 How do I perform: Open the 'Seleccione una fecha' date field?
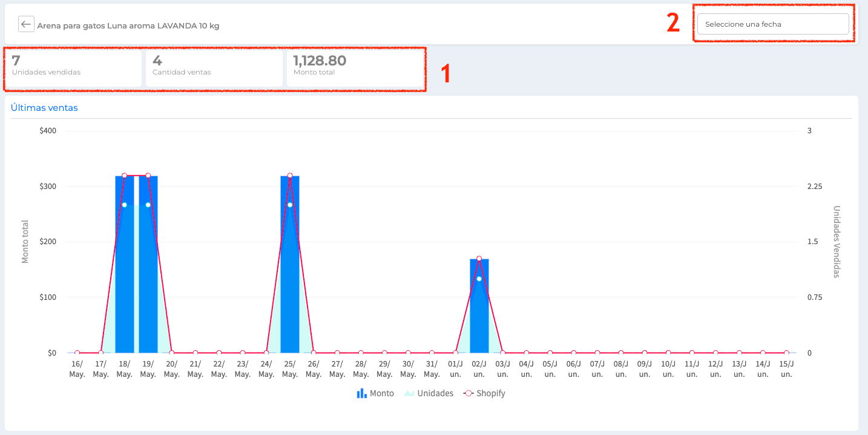click(x=773, y=24)
